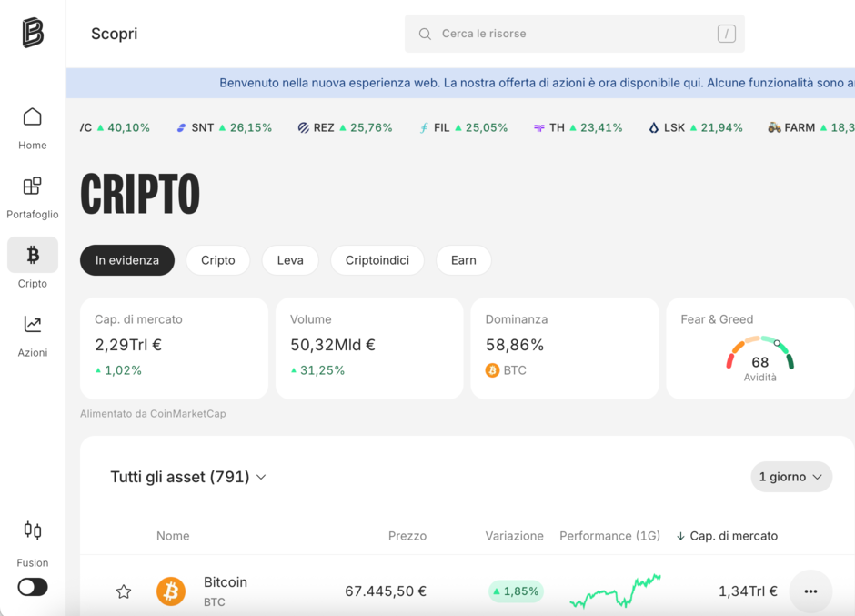Click the Bitpanda logo in the sidebar

(x=33, y=33)
